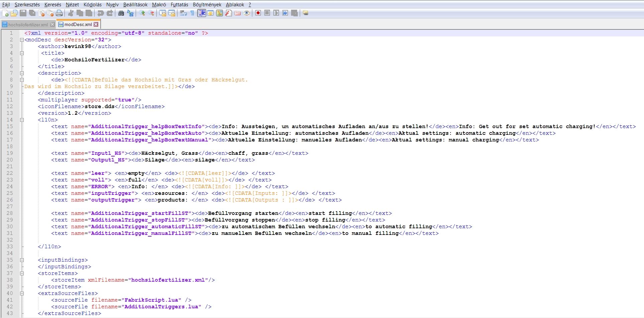This screenshot has width=644, height=318.
Task: Click the Stop macro recording icon
Action: [x=267, y=13]
